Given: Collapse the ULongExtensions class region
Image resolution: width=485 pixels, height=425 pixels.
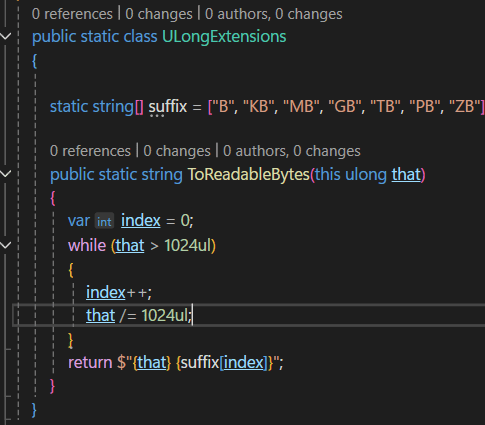Looking at the screenshot, I should tap(6, 36).
